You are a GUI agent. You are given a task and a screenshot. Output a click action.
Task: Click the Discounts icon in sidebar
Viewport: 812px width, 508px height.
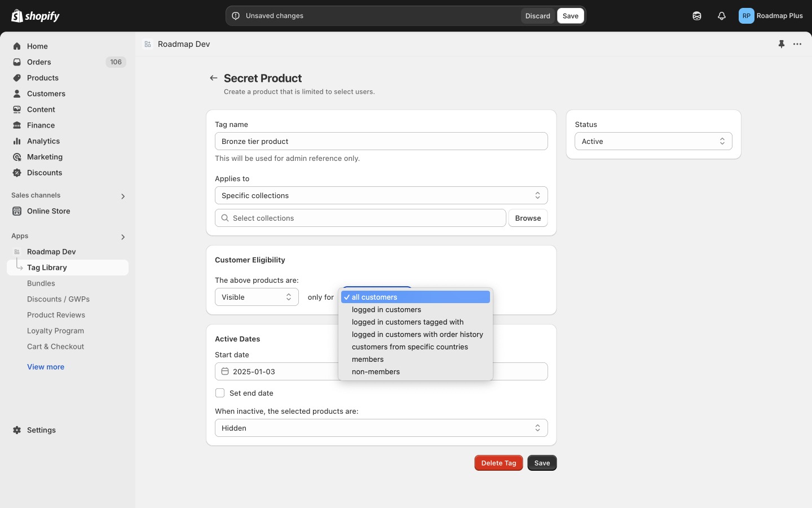pos(17,173)
